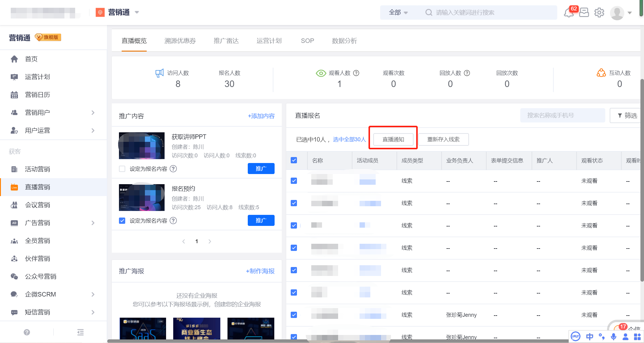Click the user avatar icon

617,13
